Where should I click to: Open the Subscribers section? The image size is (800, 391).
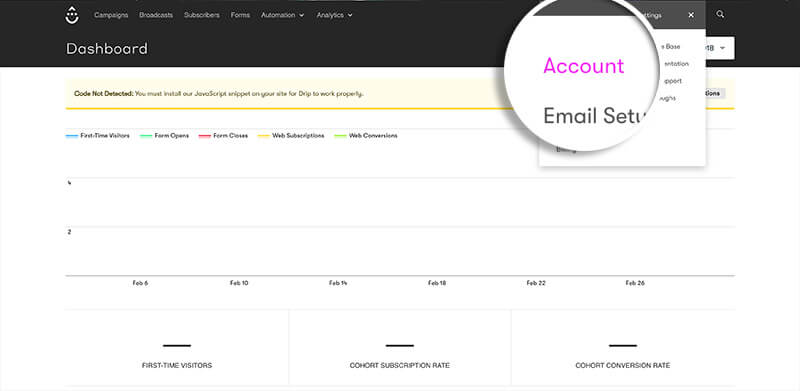pyautogui.click(x=202, y=15)
